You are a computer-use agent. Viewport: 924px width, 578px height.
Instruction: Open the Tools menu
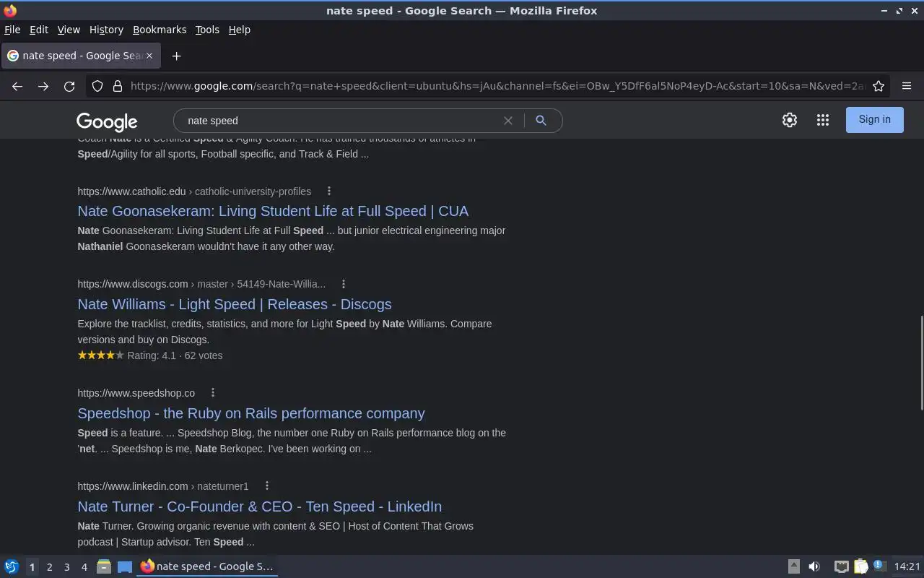207,30
